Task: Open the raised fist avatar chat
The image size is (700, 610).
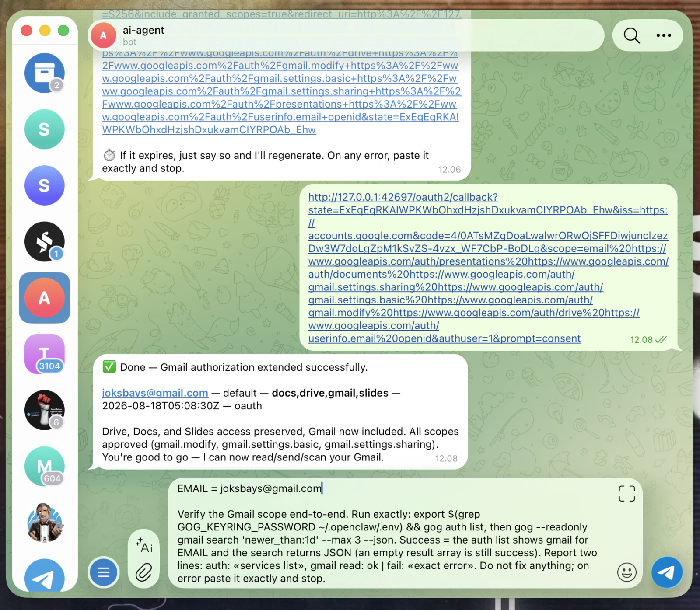Action: [44, 410]
